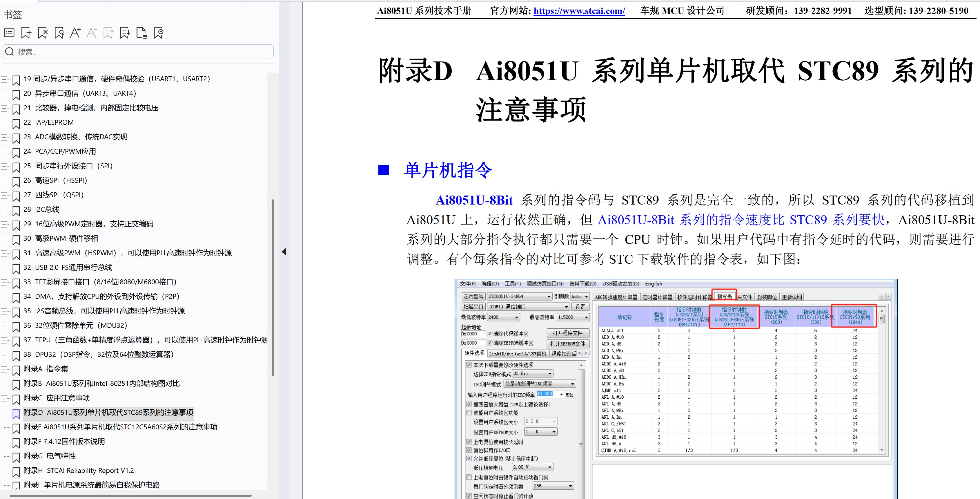Go to bookmark 附录E STC12C5A60S2 注意事项
This screenshot has width=980, height=499.
[120, 427]
